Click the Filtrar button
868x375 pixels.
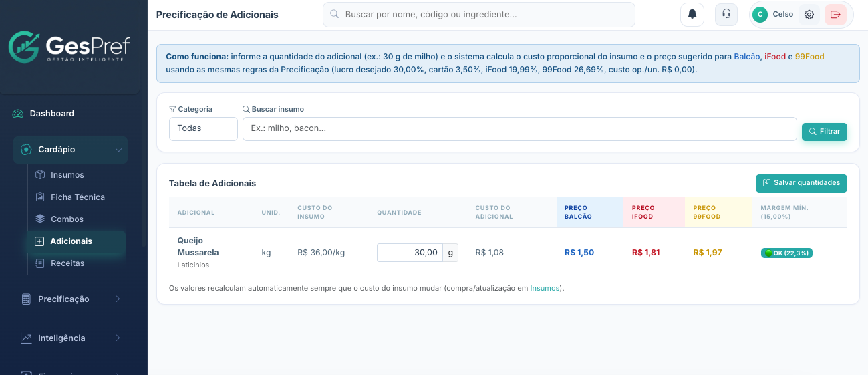(825, 132)
